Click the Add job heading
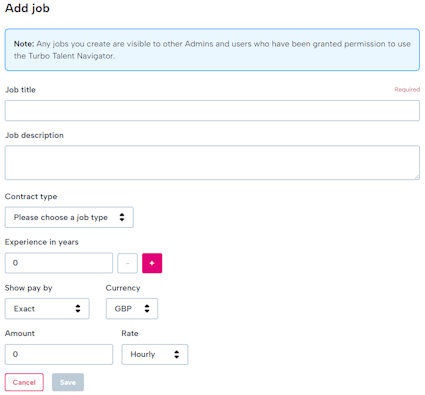425x395 pixels. (27, 8)
